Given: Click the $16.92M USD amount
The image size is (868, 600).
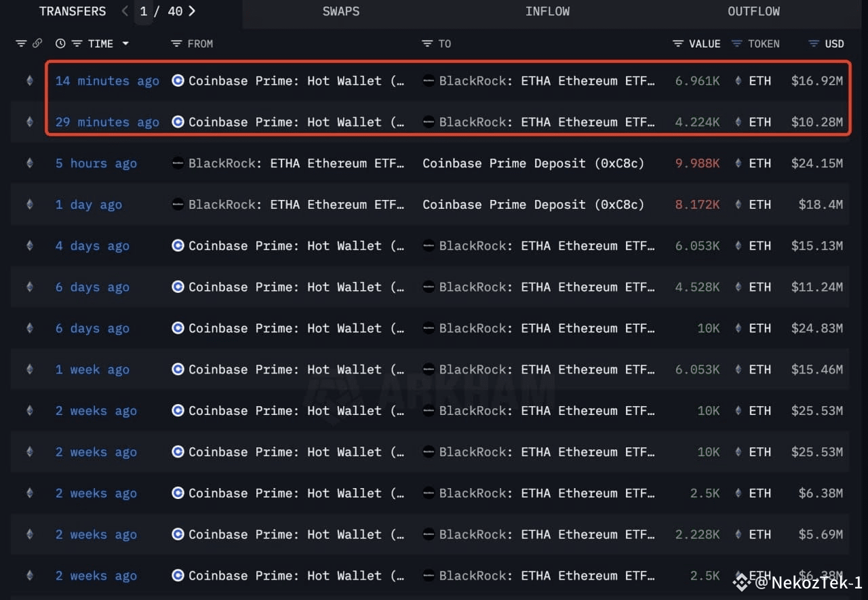Looking at the screenshot, I should pos(817,81).
